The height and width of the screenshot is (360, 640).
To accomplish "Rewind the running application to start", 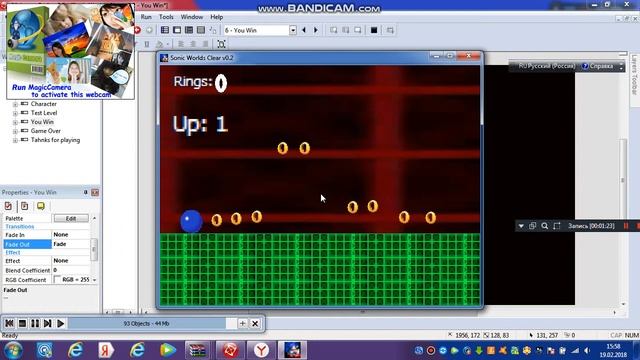I will click(9, 323).
